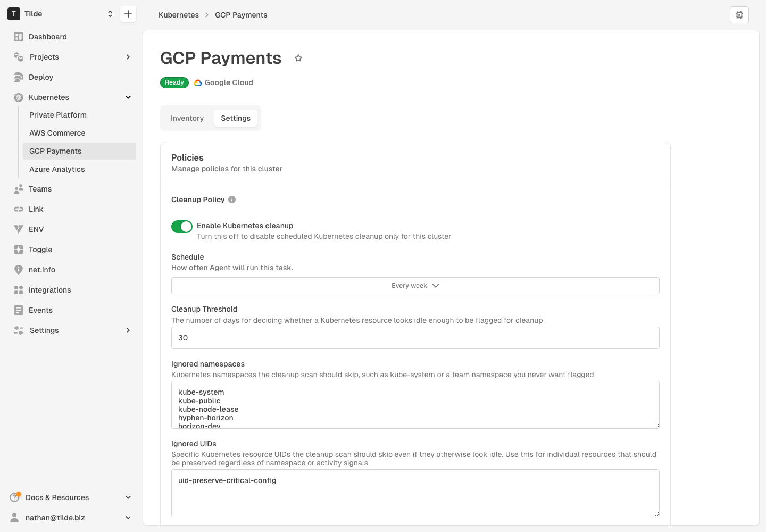The height and width of the screenshot is (532, 766).
Task: Click the Link chain icon
Action: 19,209
